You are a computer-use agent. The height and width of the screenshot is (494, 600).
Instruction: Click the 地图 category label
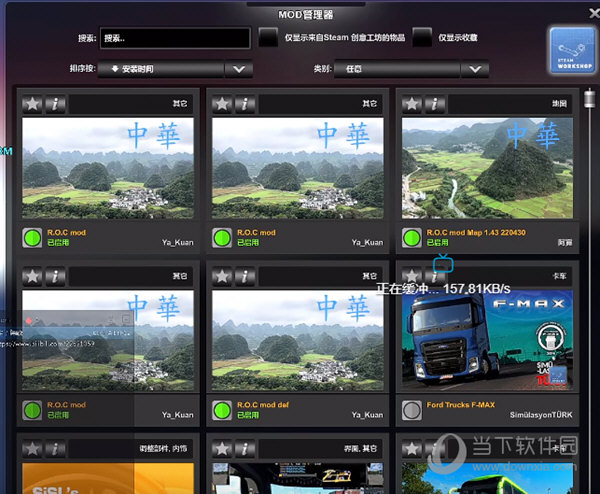[559, 104]
